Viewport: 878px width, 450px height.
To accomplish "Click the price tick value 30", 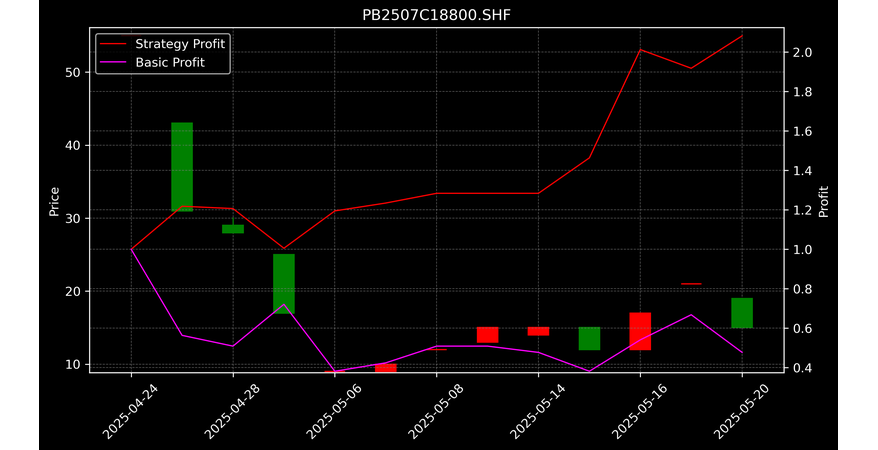I will (74, 218).
